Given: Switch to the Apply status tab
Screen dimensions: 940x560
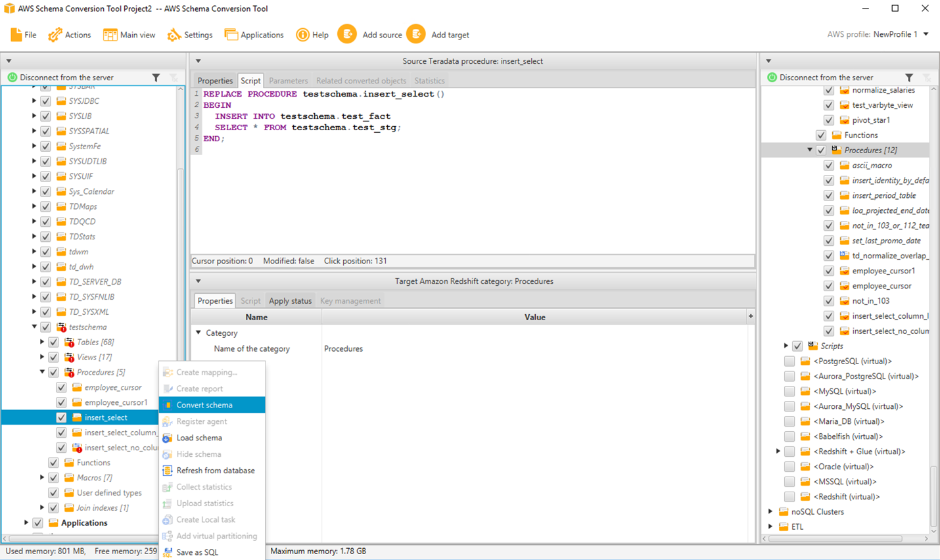Looking at the screenshot, I should (x=290, y=301).
